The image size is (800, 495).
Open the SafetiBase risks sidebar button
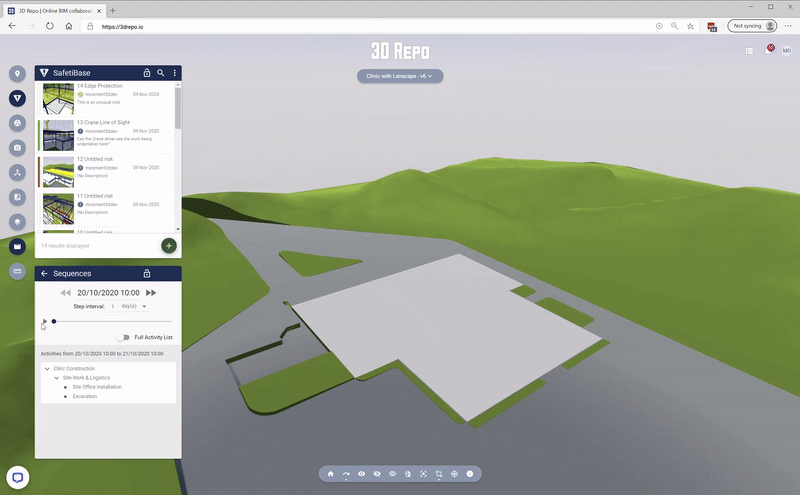[x=17, y=98]
